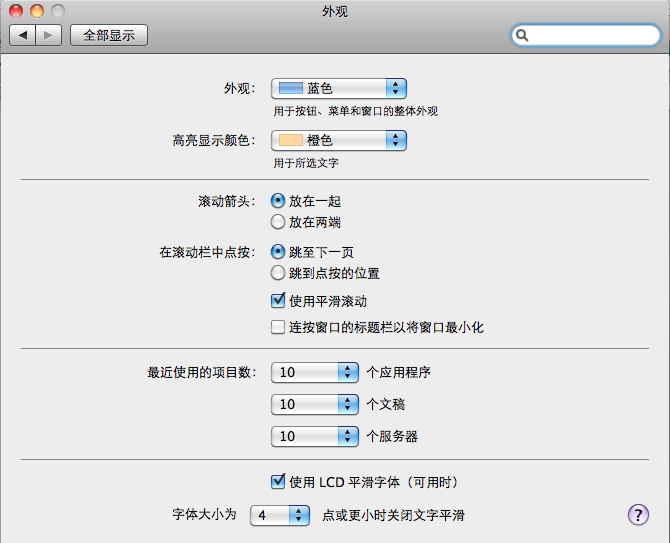Screen dimensions: 670x543
Task: Toggle the 使用 LCD 平滑字体 checkbox
Action: pyautogui.click(x=278, y=482)
